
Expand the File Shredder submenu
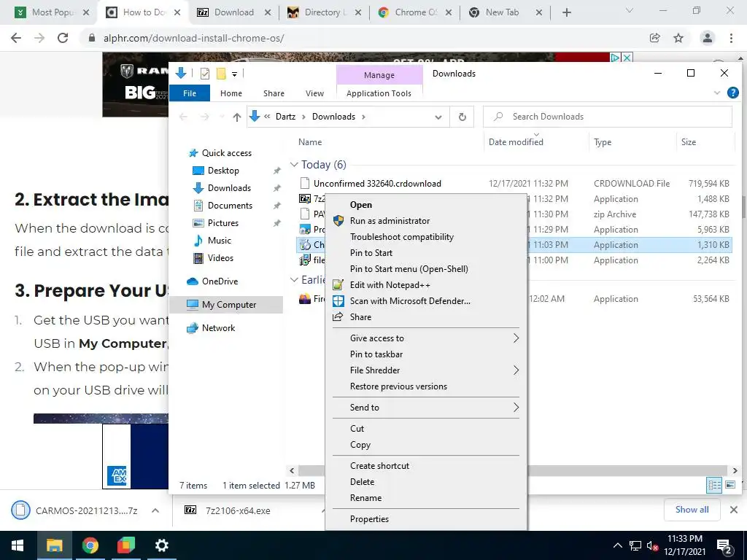516,370
